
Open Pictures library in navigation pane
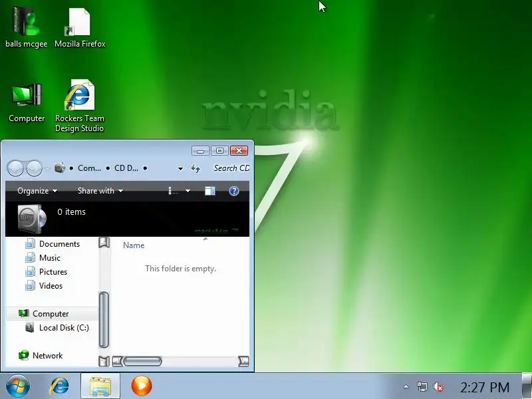tap(53, 272)
